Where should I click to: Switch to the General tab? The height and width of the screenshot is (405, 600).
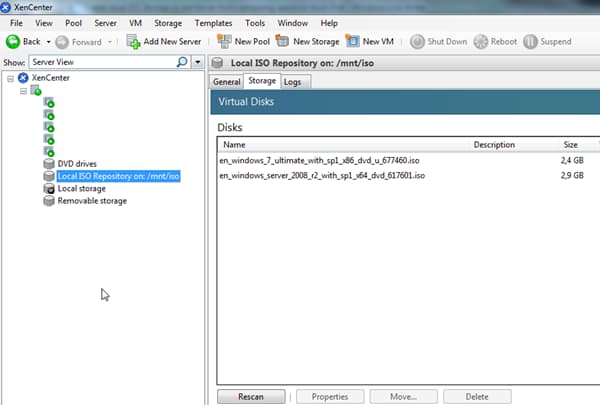(x=227, y=82)
